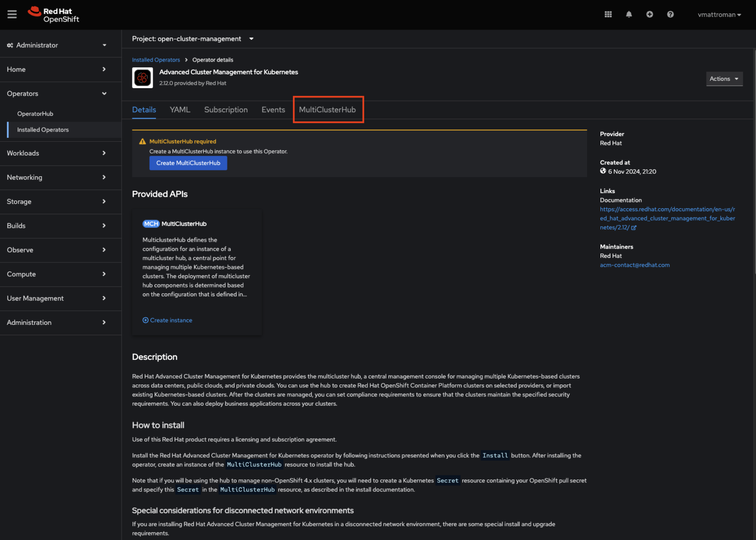This screenshot has height=540, width=756.
Task: Open the notifications bell
Action: 629,14
